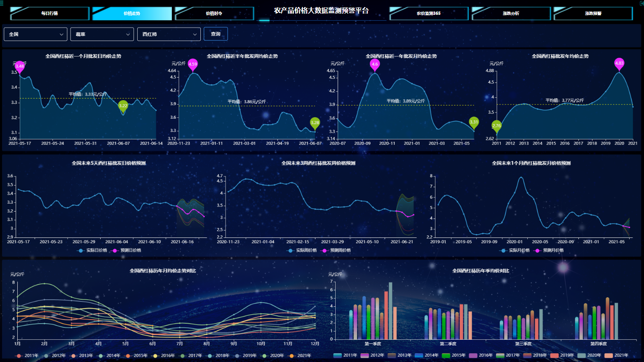644x362 pixels.
Task: Expand the 蔬菜 category dropdown
Action: click(102, 34)
